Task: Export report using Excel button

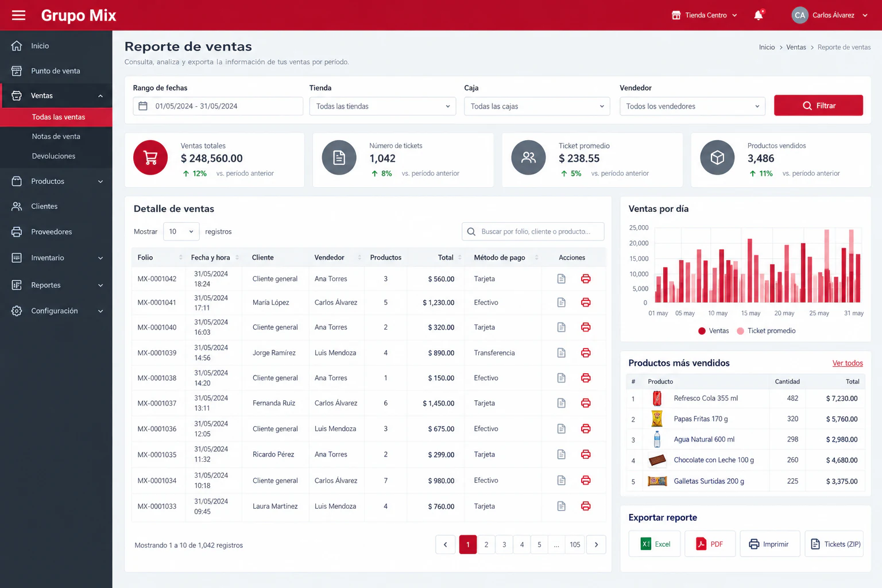Action: [655, 544]
